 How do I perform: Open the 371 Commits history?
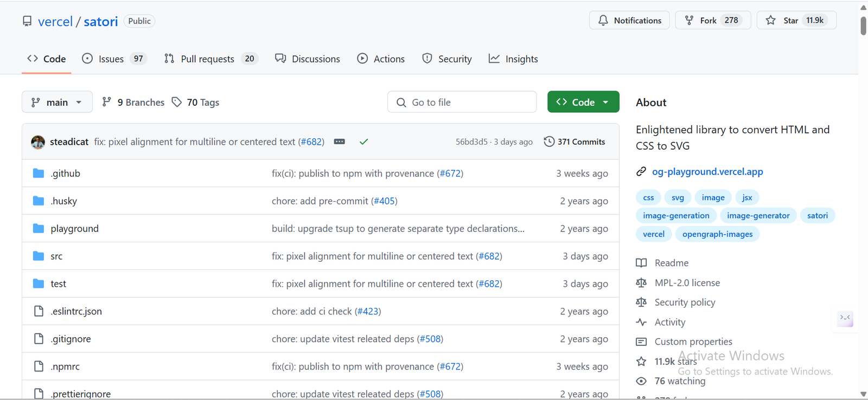click(575, 141)
